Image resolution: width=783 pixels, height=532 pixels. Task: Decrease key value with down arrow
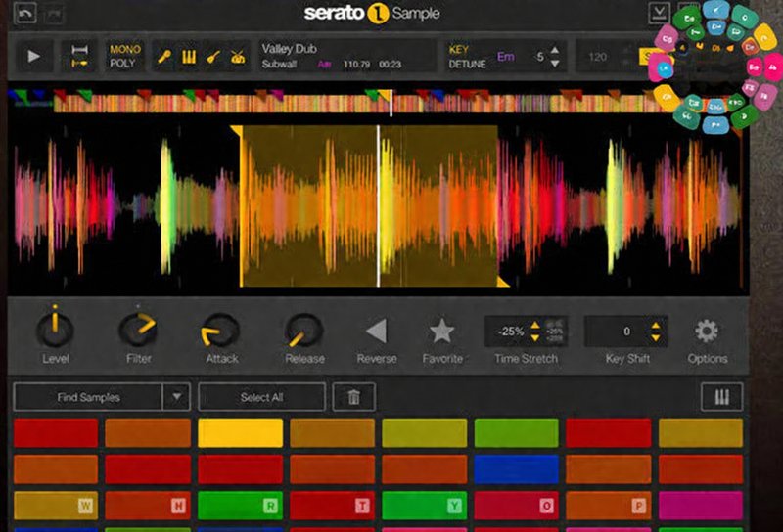[x=555, y=64]
